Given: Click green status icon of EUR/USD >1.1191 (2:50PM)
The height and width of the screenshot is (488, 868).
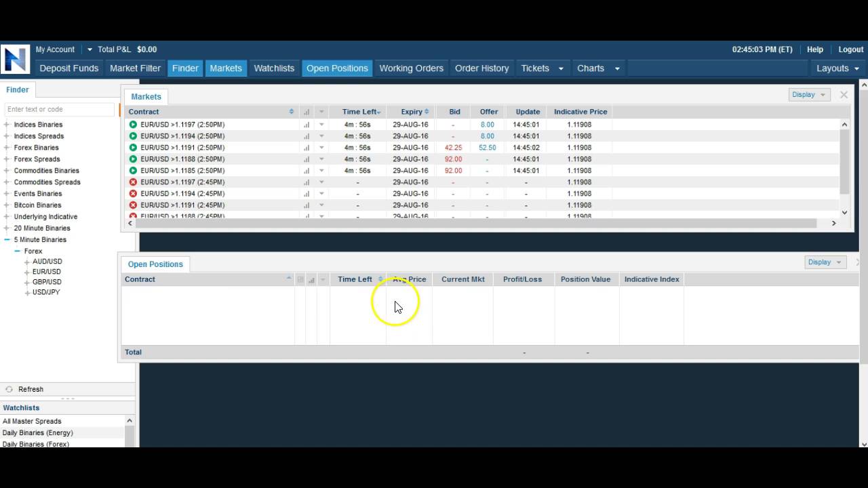Looking at the screenshot, I should (133, 148).
